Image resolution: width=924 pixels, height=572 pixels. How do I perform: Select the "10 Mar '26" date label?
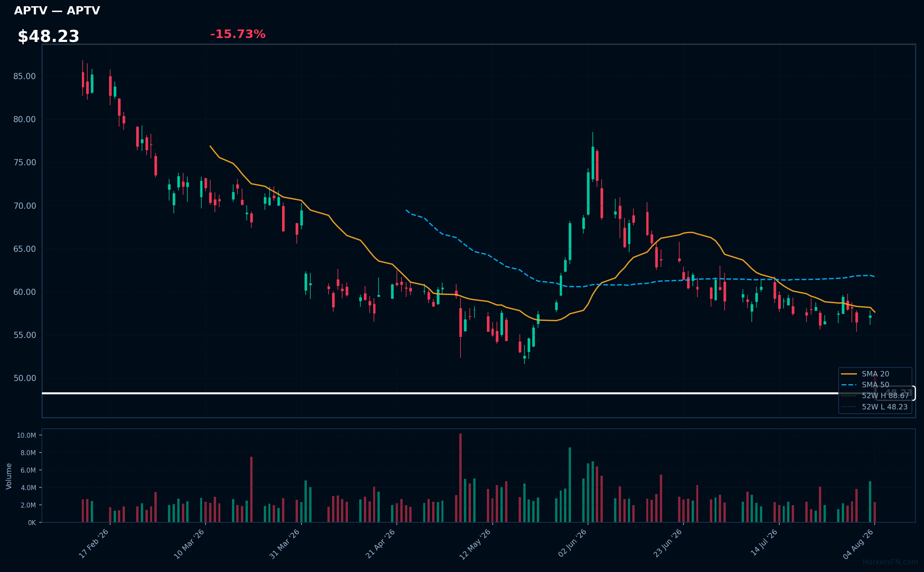click(189, 544)
